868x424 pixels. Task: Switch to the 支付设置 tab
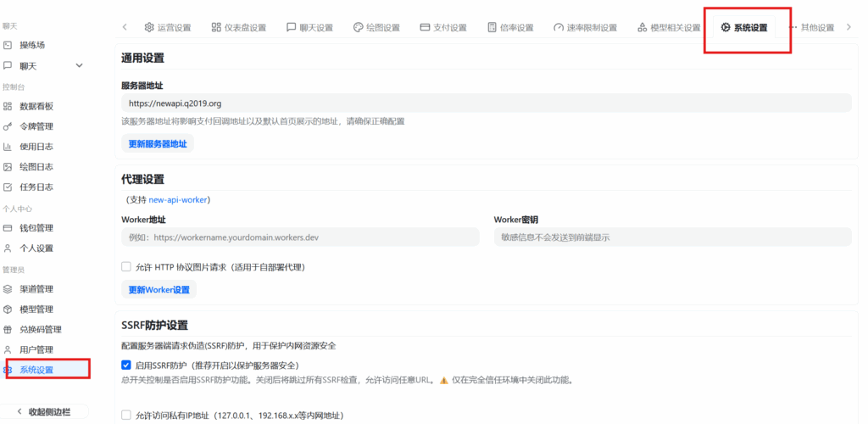pos(442,27)
